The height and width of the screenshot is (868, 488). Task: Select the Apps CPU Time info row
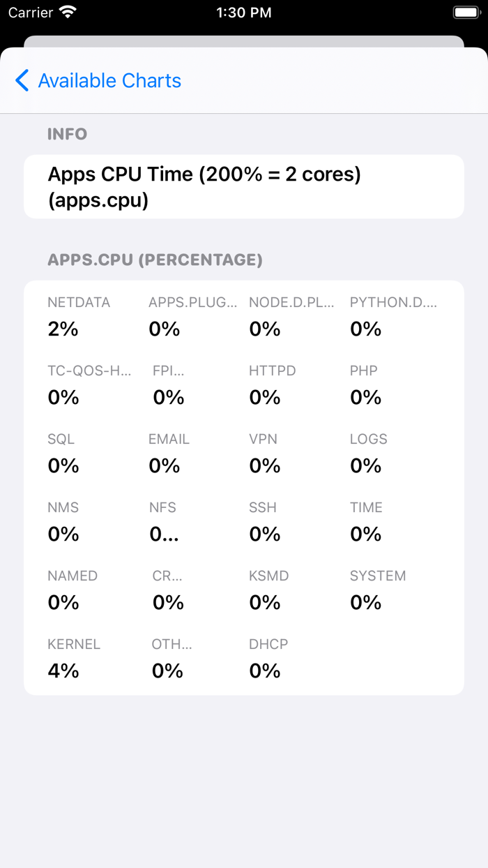243,187
